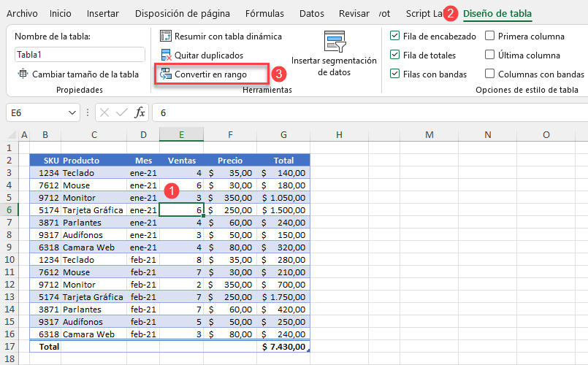
Task: Click Quitar duplicados label
Action: click(209, 55)
